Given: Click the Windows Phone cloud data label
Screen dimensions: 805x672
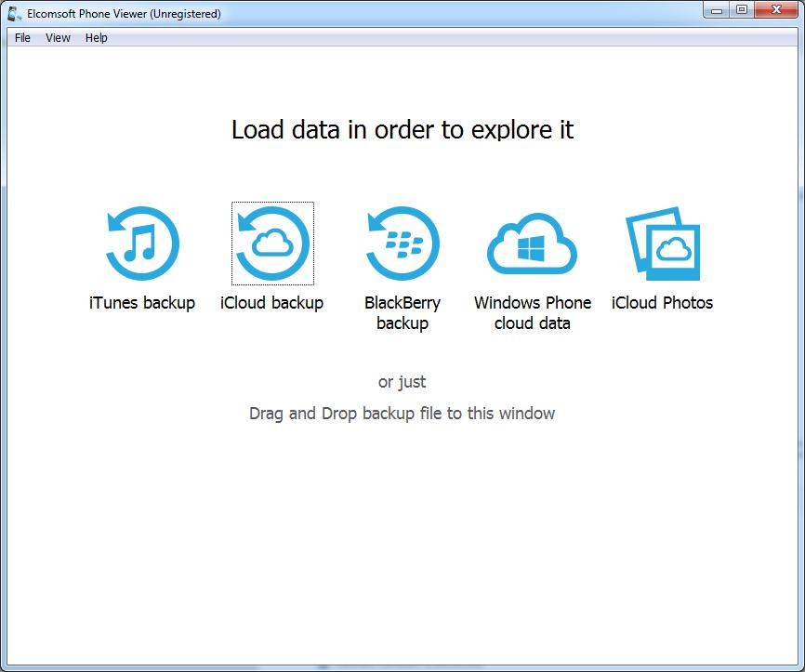Looking at the screenshot, I should (532, 312).
